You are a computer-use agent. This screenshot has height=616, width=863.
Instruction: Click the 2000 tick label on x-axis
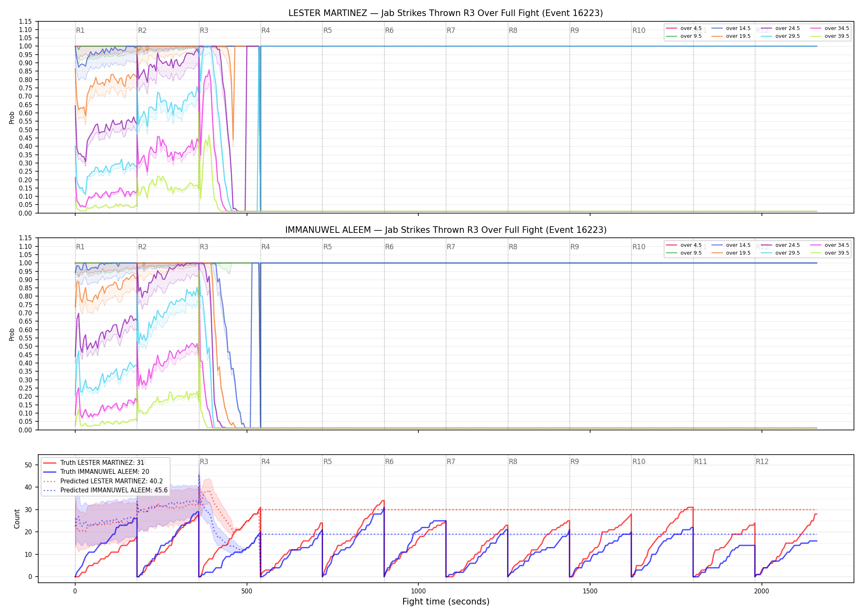point(761,591)
